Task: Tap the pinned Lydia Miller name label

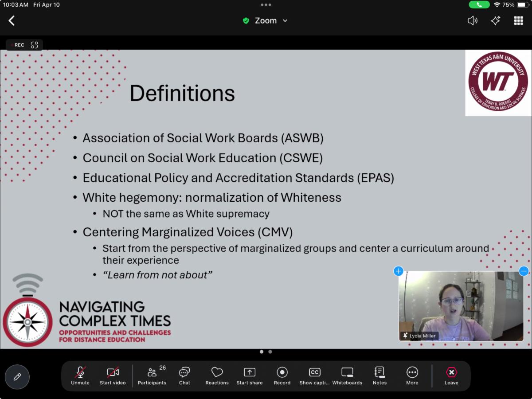Action: (419, 336)
